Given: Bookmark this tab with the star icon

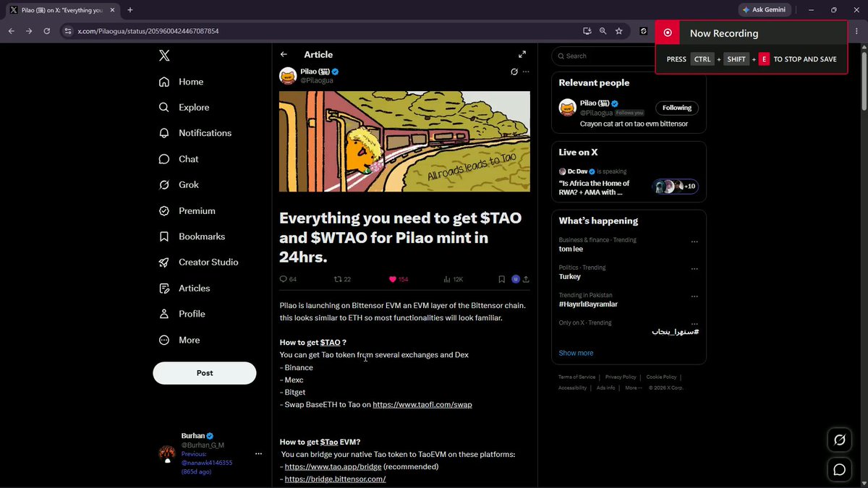Looking at the screenshot, I should tap(619, 31).
